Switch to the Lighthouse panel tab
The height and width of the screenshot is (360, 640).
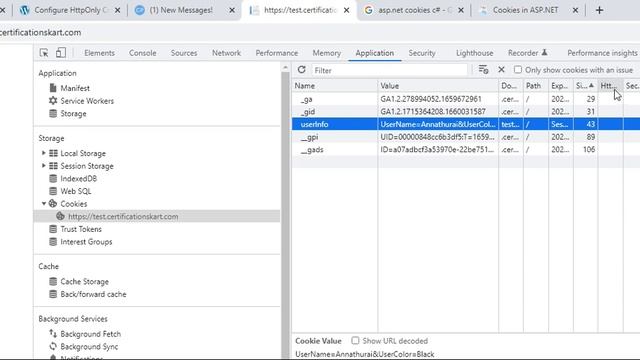point(474,53)
